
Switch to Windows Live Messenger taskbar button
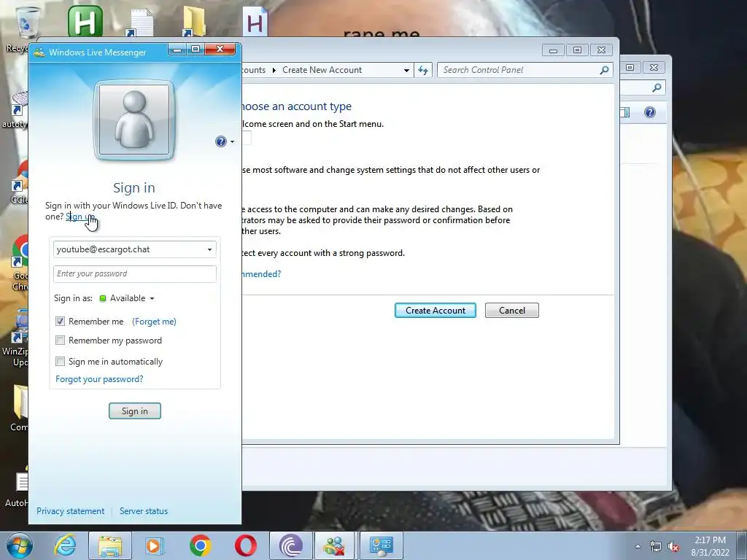tap(334, 545)
